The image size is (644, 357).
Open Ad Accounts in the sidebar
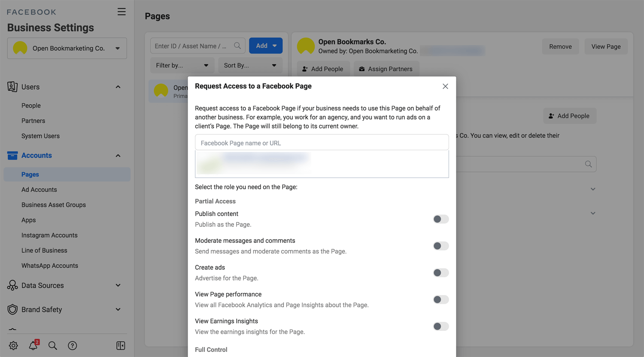point(39,190)
